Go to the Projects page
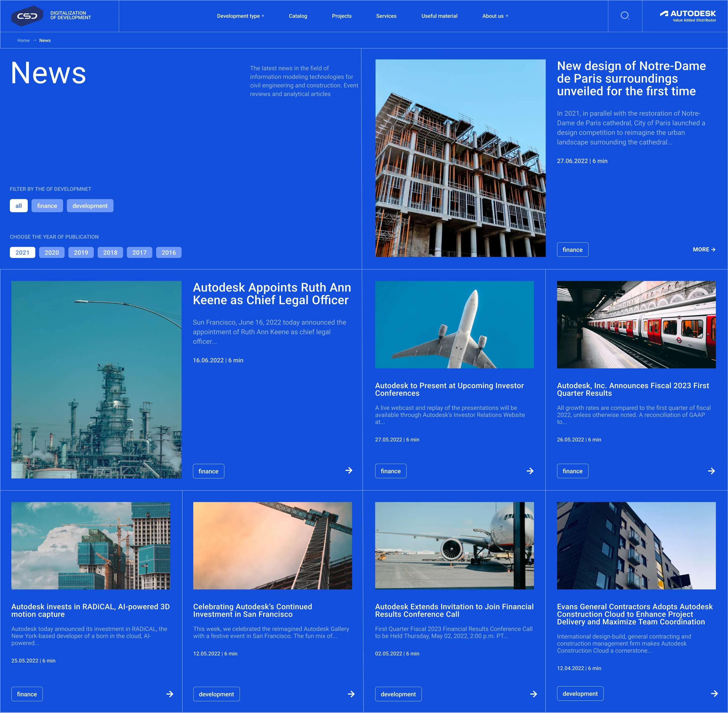 point(342,16)
